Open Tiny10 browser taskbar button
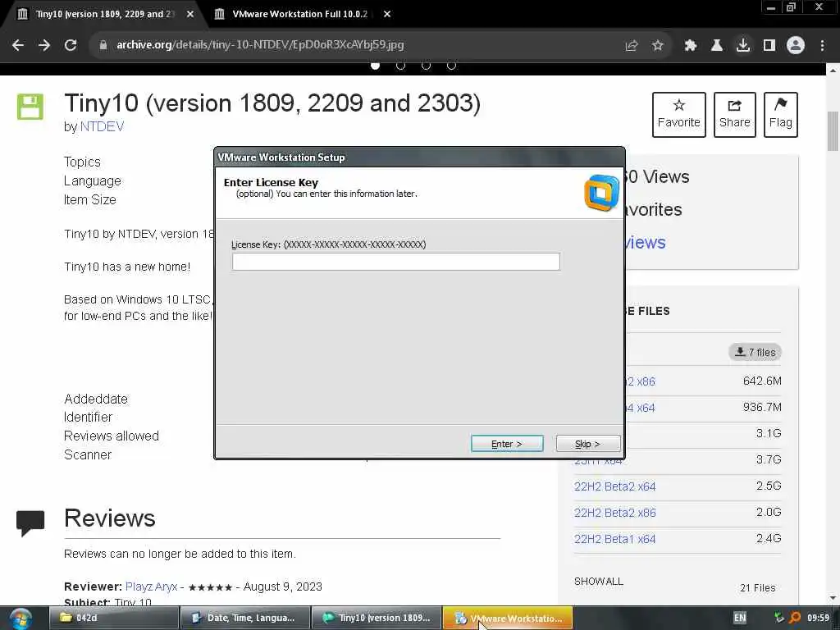 tap(377, 618)
